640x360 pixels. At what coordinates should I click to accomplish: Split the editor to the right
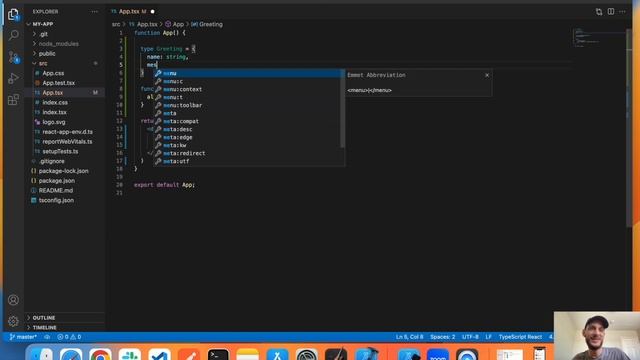611,11
